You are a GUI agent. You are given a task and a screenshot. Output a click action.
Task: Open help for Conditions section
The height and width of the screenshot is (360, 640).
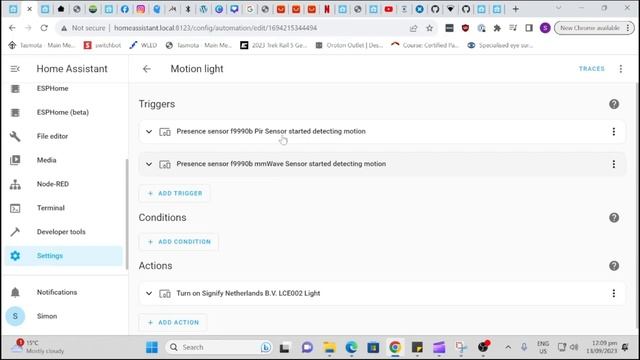614,218
